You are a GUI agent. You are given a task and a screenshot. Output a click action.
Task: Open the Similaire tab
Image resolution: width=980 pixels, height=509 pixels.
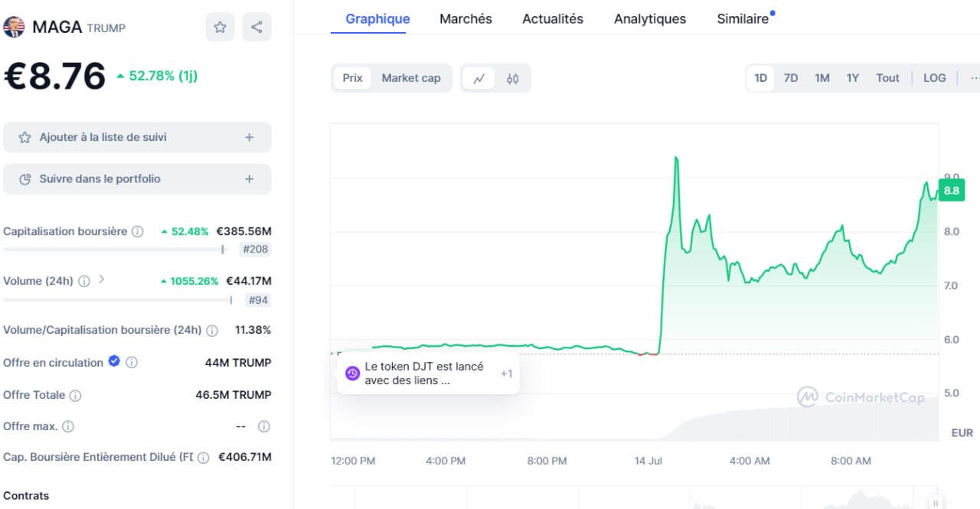743,18
